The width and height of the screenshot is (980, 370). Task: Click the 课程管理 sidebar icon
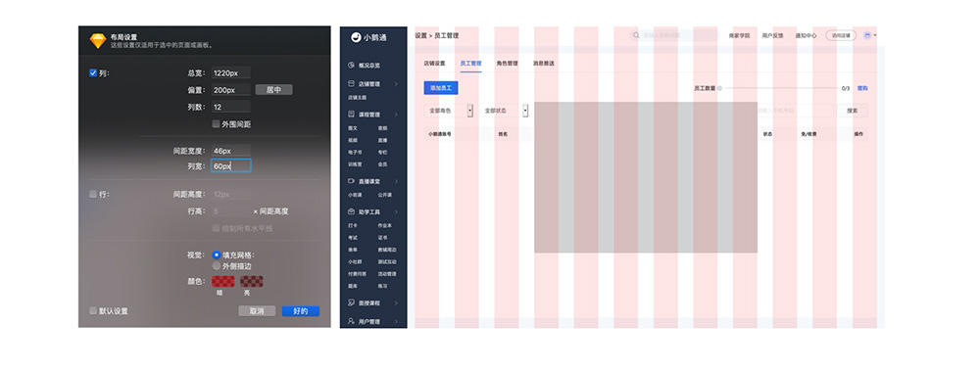point(352,115)
